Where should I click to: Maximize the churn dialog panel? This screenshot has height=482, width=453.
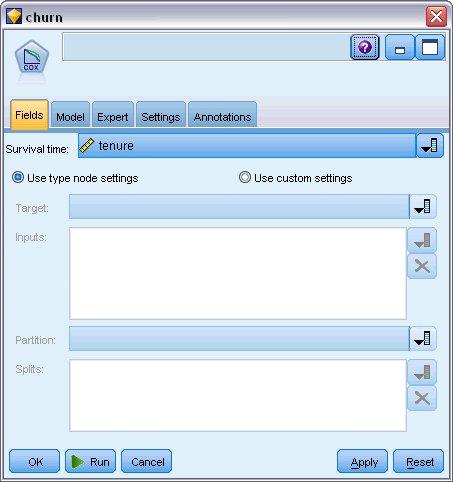click(430, 47)
